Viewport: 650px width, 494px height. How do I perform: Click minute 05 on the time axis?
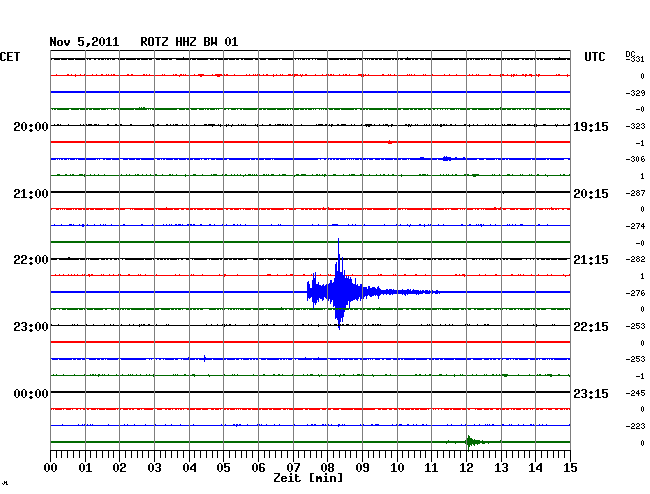coord(223,467)
